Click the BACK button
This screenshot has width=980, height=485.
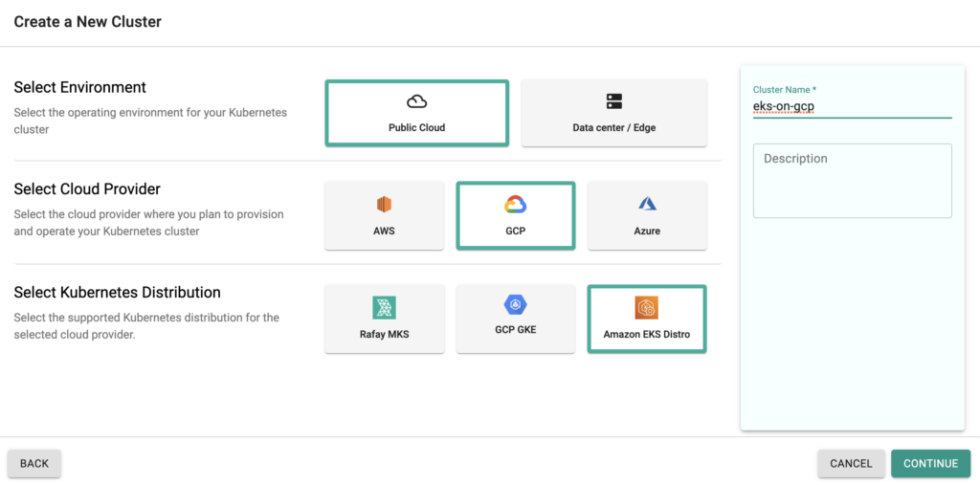click(x=34, y=463)
